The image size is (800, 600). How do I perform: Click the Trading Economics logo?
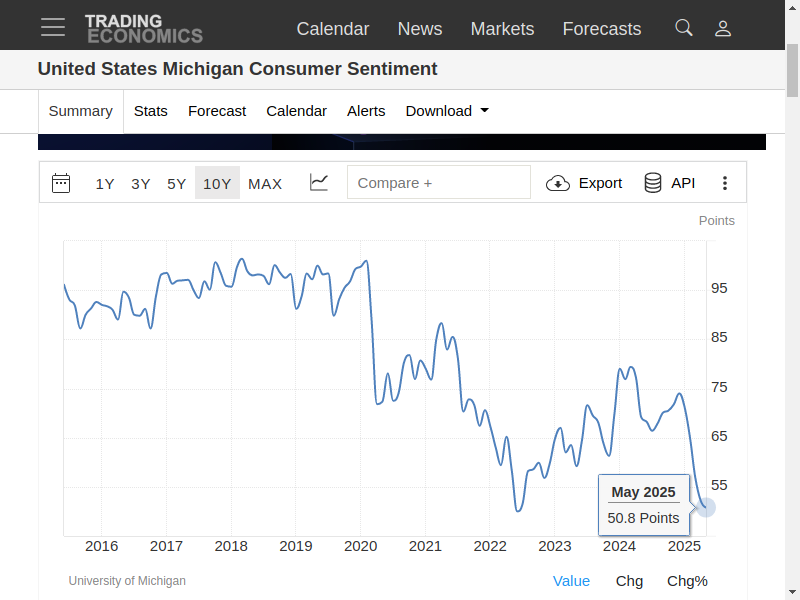143,28
